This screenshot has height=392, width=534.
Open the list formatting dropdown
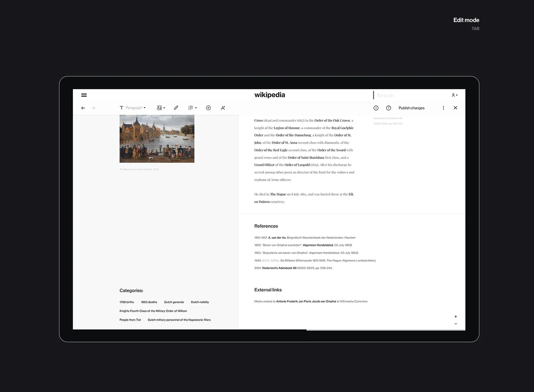click(193, 108)
